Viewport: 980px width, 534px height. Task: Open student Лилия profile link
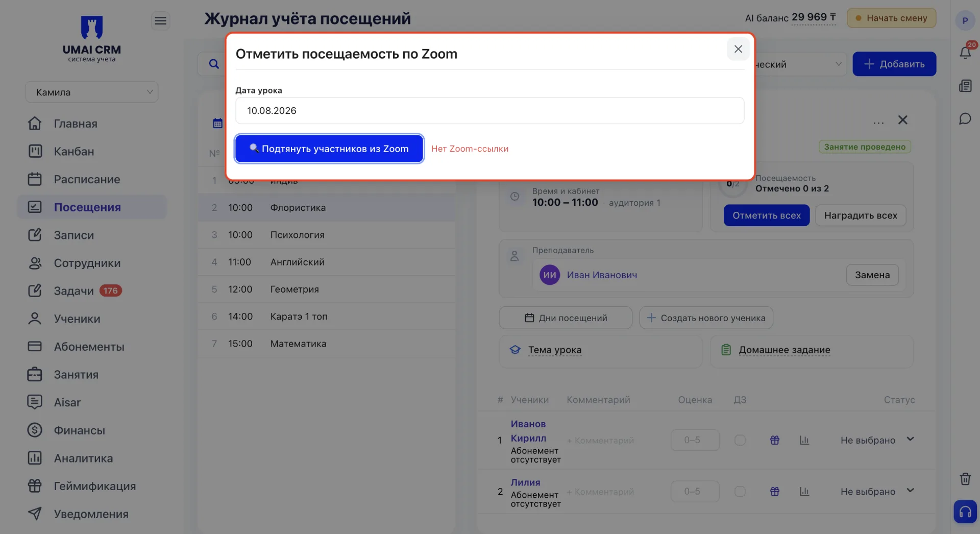click(525, 482)
